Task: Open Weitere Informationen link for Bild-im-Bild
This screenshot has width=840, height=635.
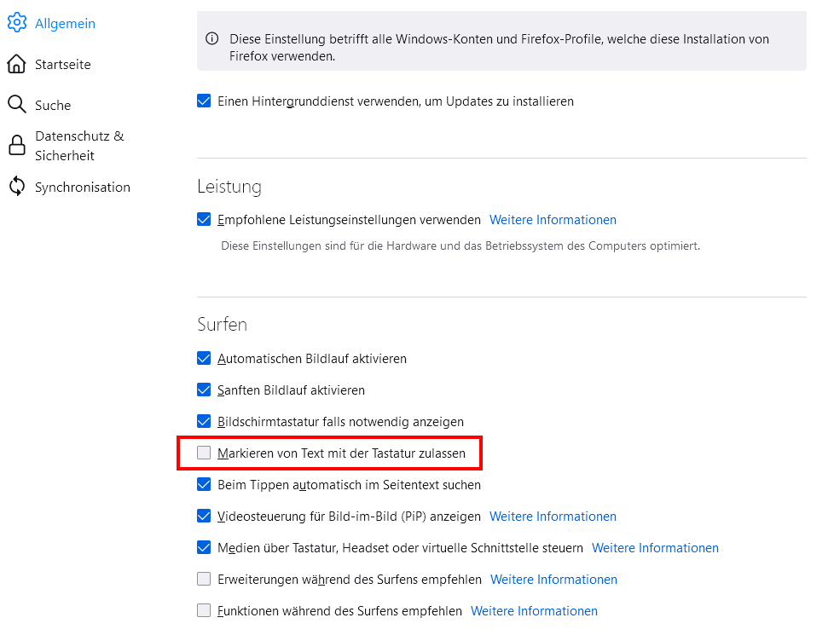Action: 553,517
